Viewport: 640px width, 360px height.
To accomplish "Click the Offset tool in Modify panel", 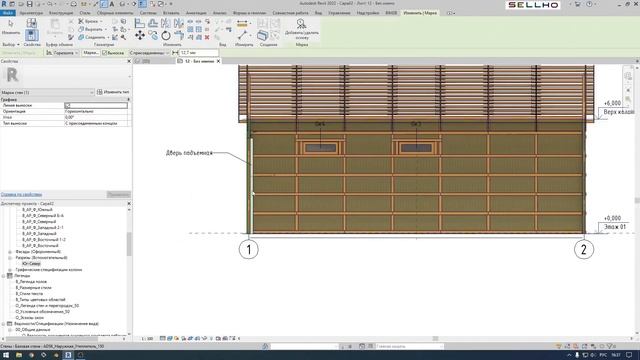I will [153, 23].
